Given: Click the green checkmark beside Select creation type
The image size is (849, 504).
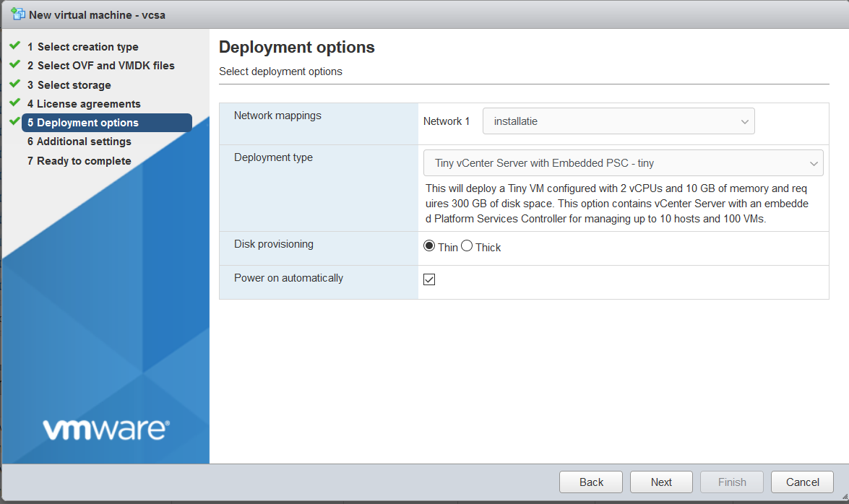Looking at the screenshot, I should (14, 45).
